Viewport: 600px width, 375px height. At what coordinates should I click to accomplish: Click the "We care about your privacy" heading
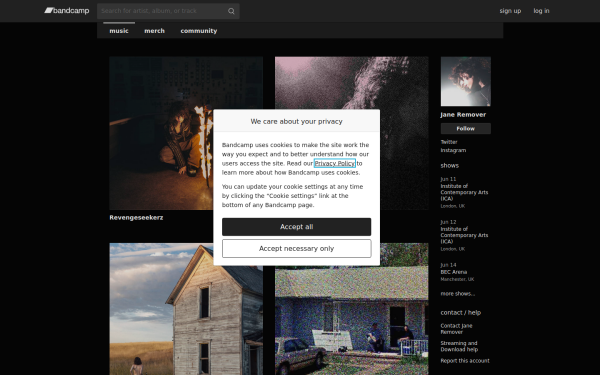point(297,121)
